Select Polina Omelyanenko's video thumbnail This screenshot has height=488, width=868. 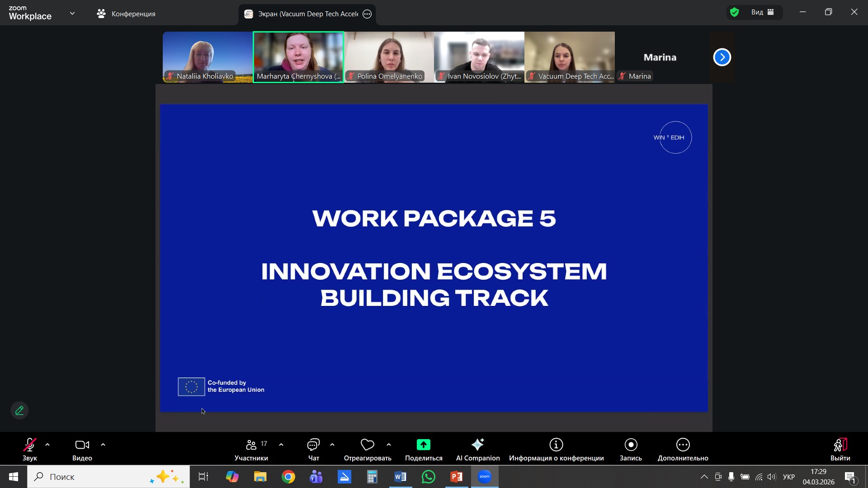(389, 56)
